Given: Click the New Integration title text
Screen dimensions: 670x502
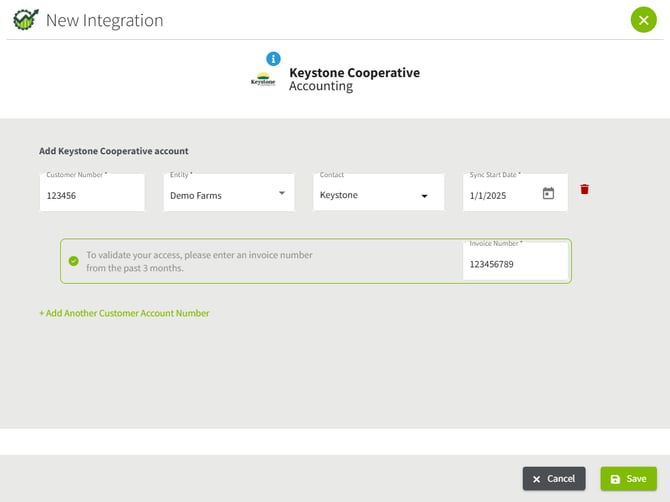Looking at the screenshot, I should click(104, 20).
